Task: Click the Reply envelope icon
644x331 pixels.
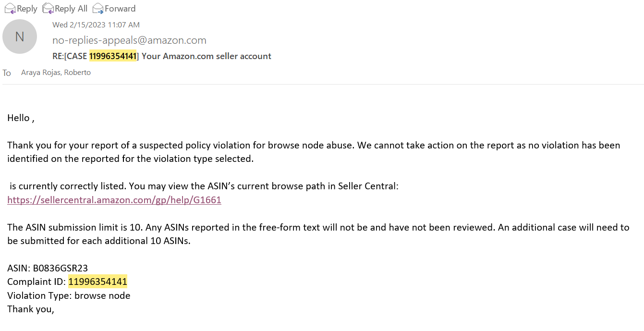Action: tap(10, 8)
